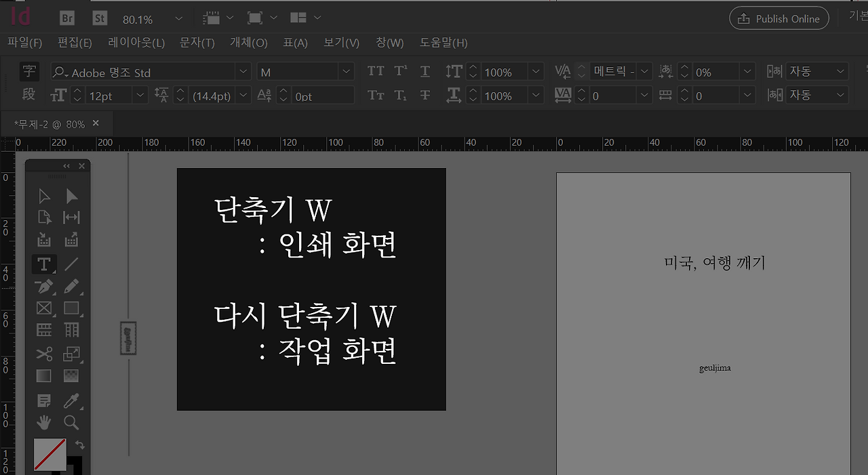Select the Zoom tool magnifier
This screenshot has width=868, height=475.
[71, 422]
